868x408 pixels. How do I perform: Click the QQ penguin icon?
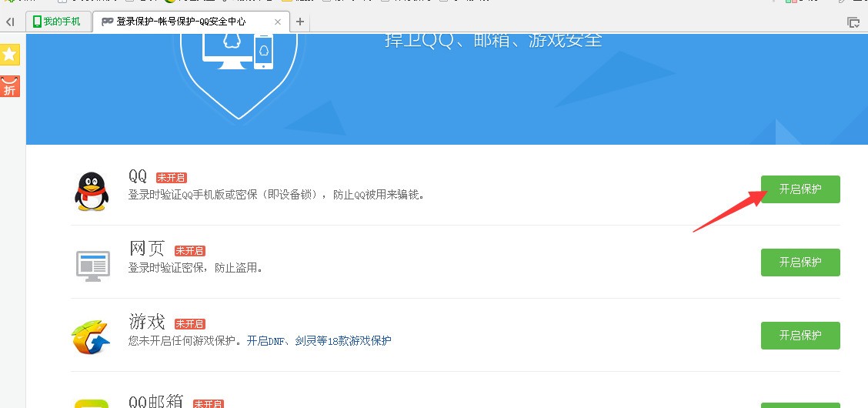92,192
